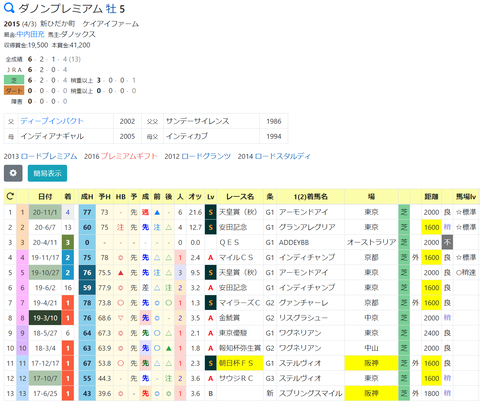The height and width of the screenshot is (403, 480).
Task: Click winner name グァンチャーレ
Action: 303,303
